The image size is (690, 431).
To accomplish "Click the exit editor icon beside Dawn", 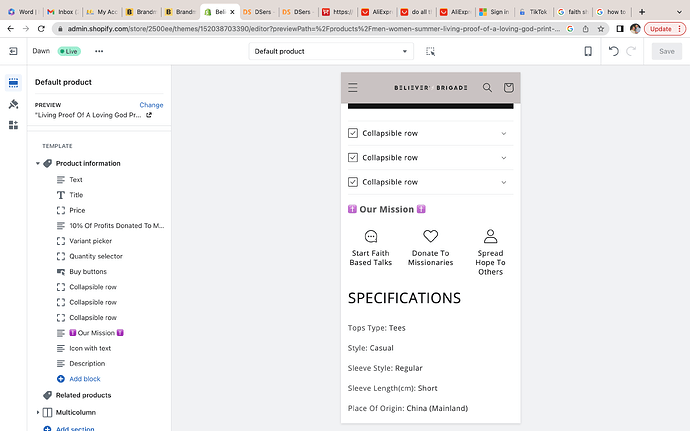I will click(13, 50).
